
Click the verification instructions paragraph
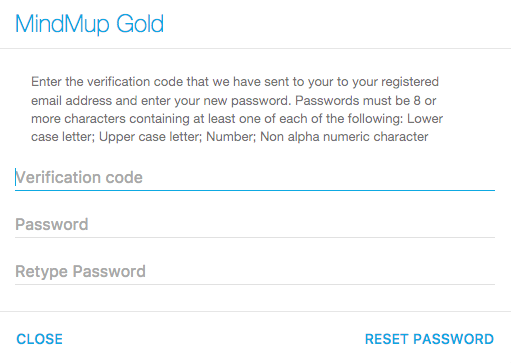pos(237,109)
